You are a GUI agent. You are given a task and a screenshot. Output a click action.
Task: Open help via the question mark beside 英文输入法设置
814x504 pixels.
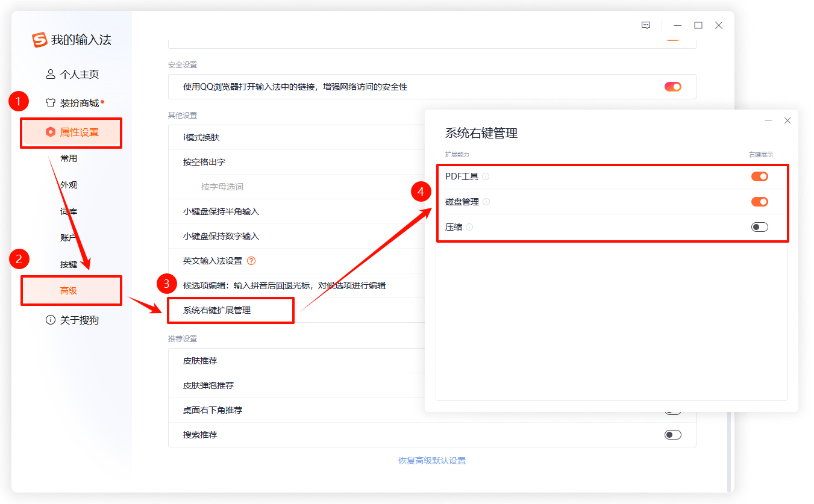(x=252, y=260)
